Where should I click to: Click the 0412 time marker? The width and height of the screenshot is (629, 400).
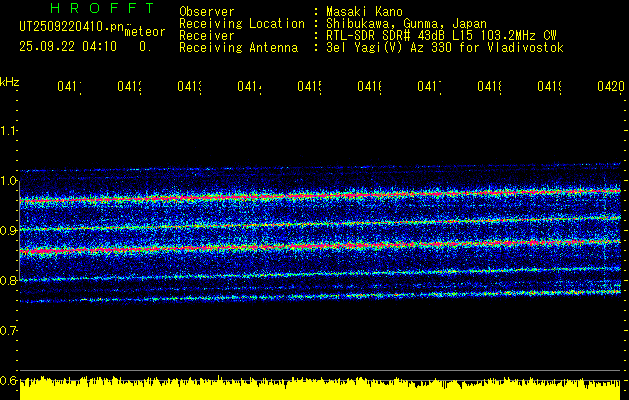point(129,86)
